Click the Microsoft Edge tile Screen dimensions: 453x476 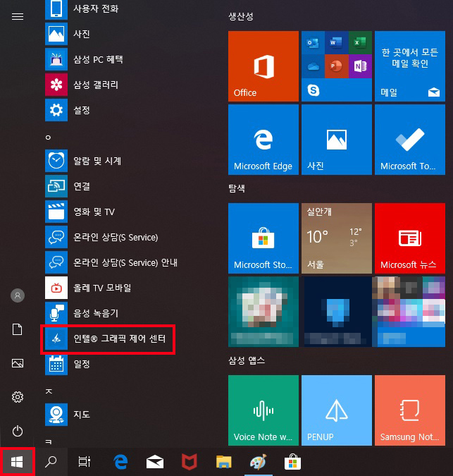pyautogui.click(x=263, y=140)
